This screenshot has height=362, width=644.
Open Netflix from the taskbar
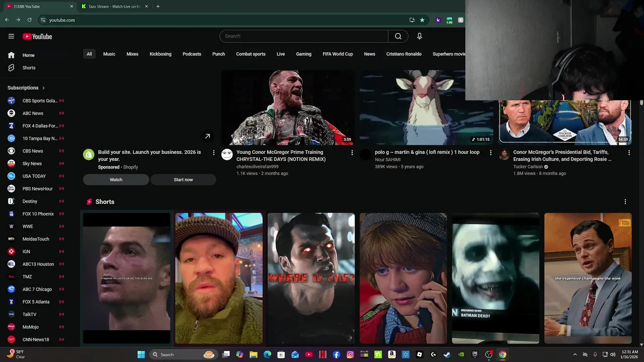323,354
